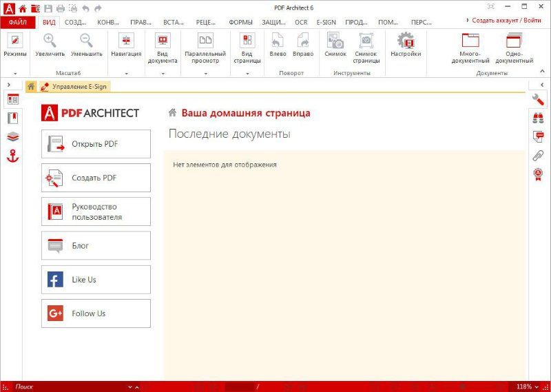The image size is (551, 392).
Task: Open the ФАЙЛ menu
Action: [x=18, y=22]
